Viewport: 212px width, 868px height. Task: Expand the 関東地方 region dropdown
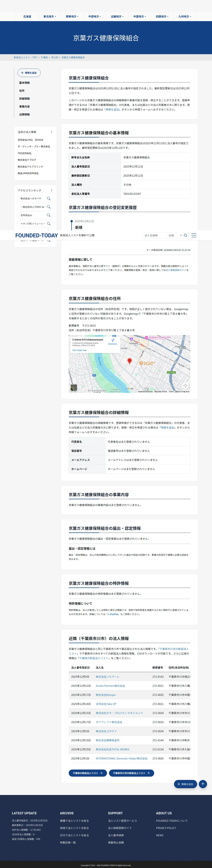(72, 17)
